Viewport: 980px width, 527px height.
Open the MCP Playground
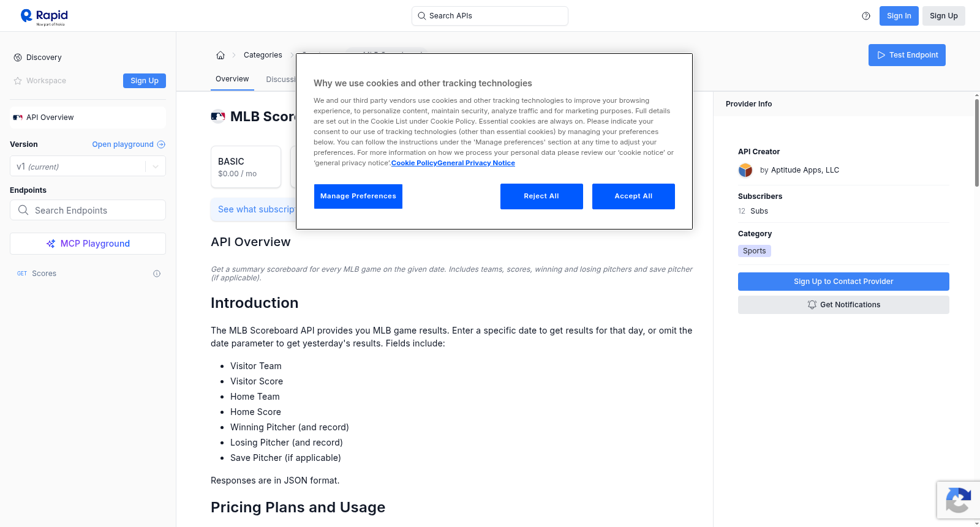tap(88, 244)
